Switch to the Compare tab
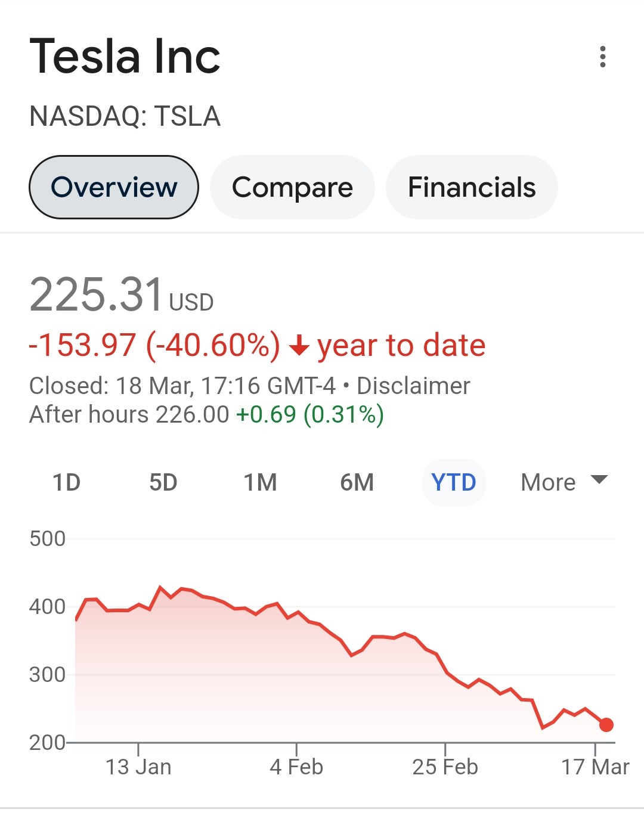Screen dimensions: 644x831 coord(292,187)
